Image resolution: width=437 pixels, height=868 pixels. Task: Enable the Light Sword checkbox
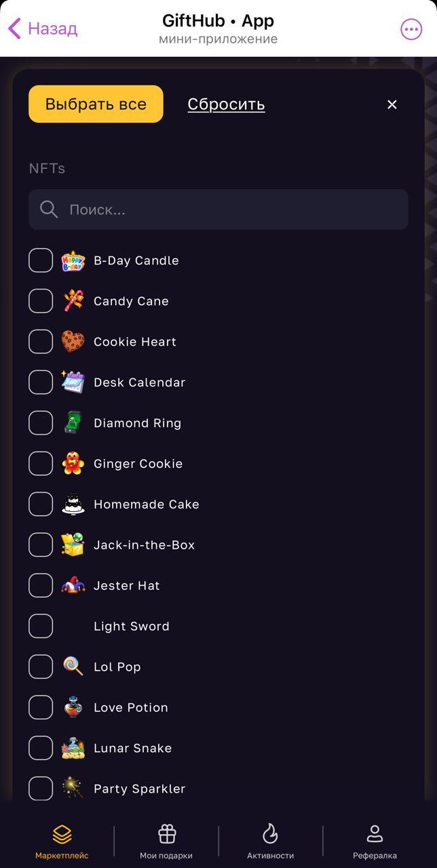(x=41, y=627)
